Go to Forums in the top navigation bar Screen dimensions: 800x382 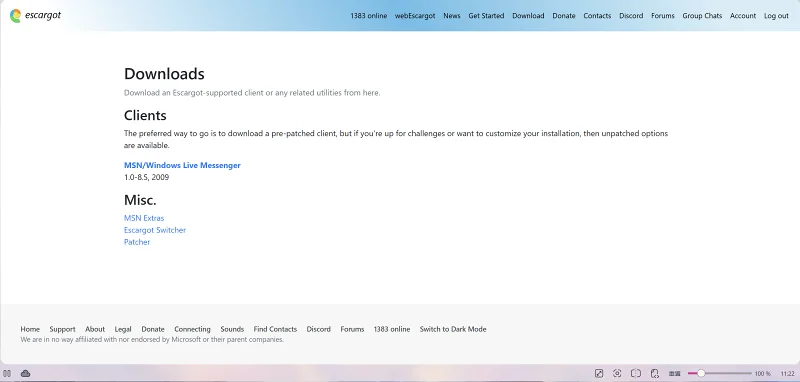[663, 16]
